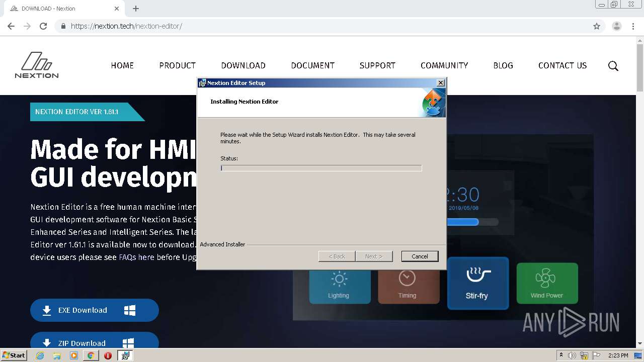Follow the FAQs here link
The height and width of the screenshot is (362, 644).
pyautogui.click(x=136, y=257)
